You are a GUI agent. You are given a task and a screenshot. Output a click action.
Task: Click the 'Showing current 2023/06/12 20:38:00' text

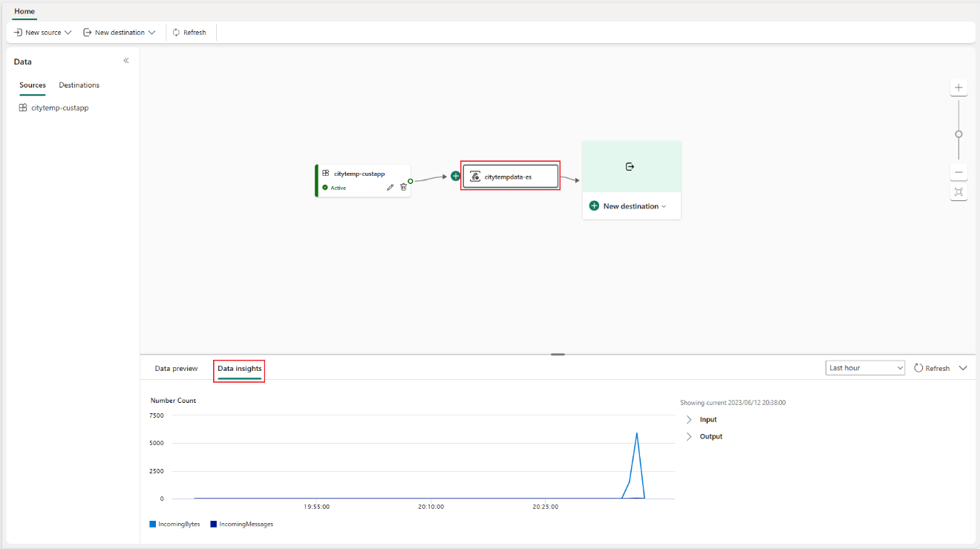click(733, 403)
